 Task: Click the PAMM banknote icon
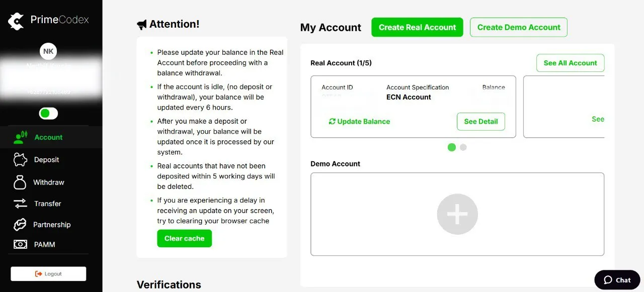click(x=20, y=245)
